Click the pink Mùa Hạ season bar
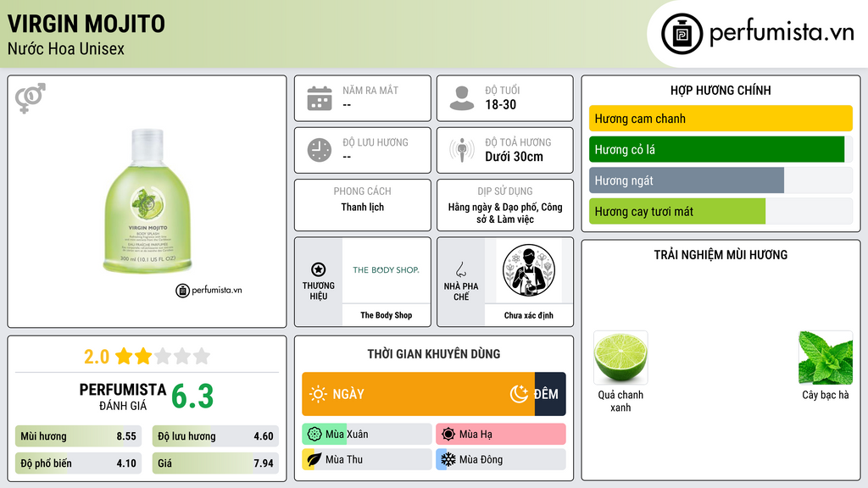The image size is (868, 488). click(501, 435)
